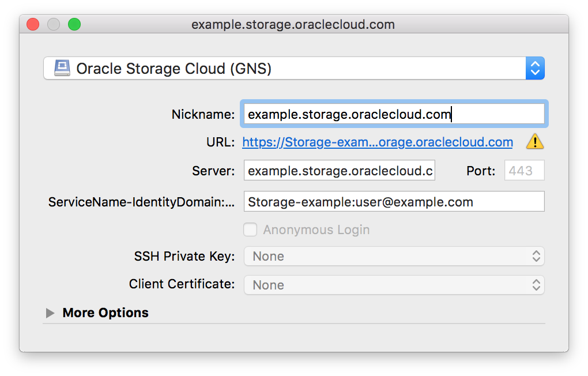Toggle the Anonymous Login checkbox

pyautogui.click(x=250, y=230)
